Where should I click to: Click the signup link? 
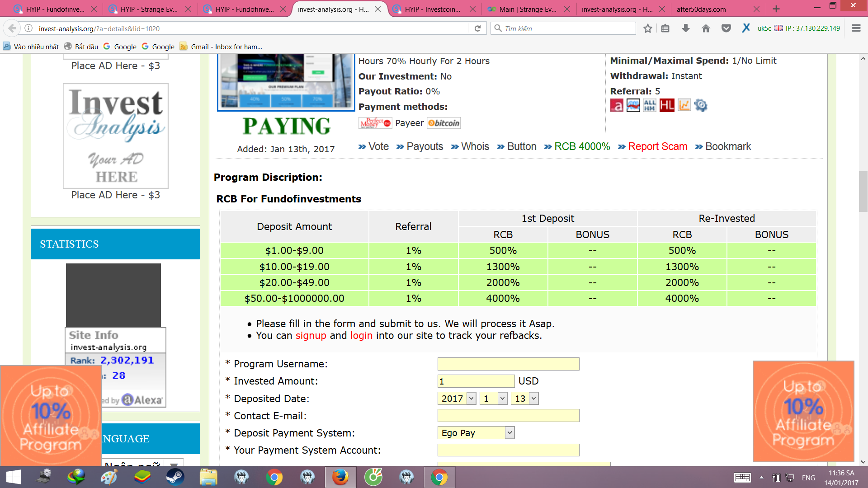311,335
